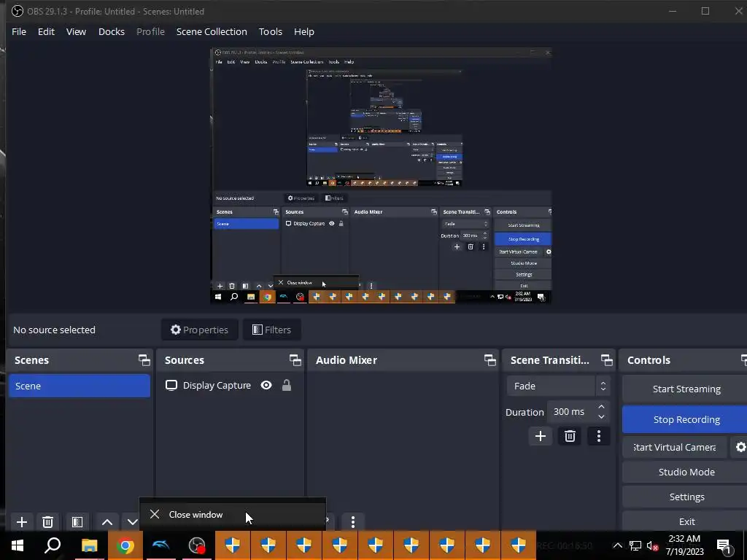Open the muted volume tray icon
The width and height of the screenshot is (747, 560).
[x=652, y=545]
